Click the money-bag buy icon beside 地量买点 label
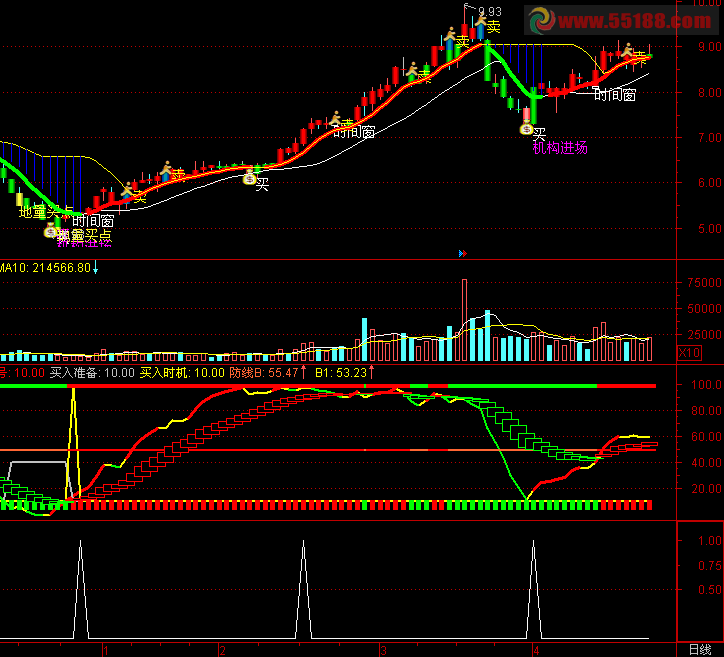 pos(50,232)
